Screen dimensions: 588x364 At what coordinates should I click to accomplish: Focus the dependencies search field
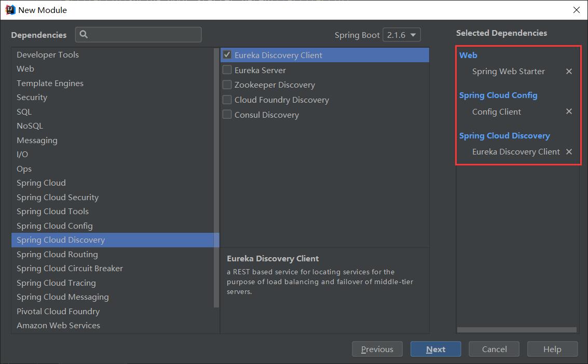coord(139,34)
